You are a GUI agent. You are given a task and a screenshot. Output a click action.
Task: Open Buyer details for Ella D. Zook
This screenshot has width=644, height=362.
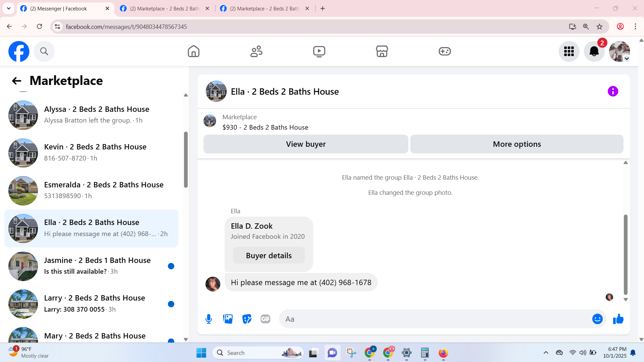click(x=269, y=256)
